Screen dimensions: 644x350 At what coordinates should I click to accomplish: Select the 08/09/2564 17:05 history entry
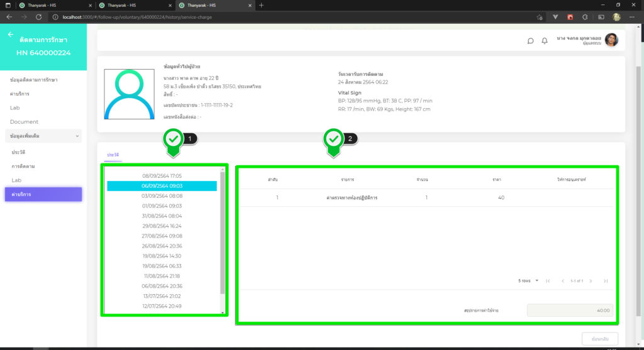[x=162, y=176]
